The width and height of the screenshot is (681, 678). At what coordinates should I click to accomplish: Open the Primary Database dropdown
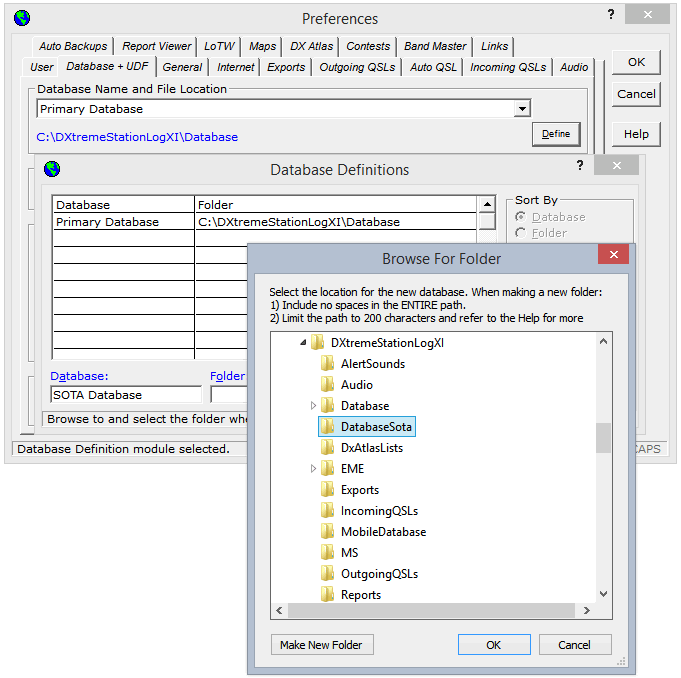(x=522, y=109)
